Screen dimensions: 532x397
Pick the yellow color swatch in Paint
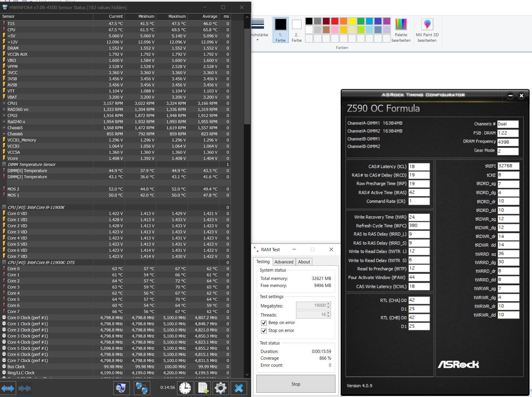coord(352,21)
